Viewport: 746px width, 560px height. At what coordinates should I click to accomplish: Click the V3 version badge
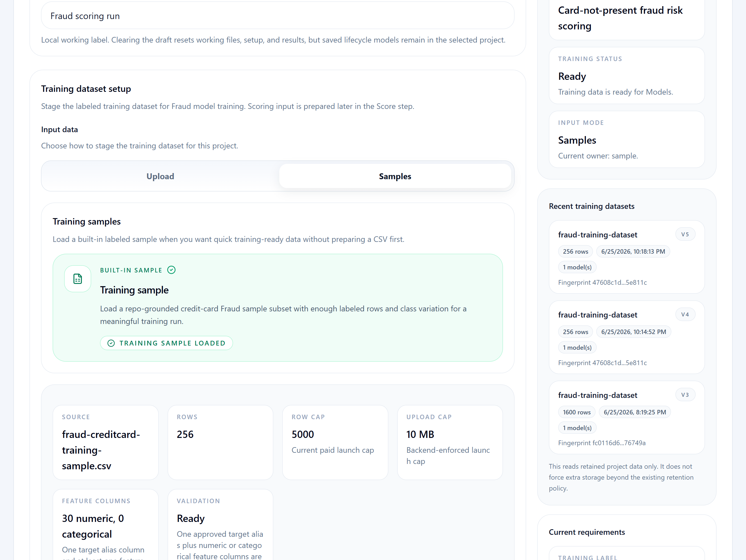pos(685,395)
